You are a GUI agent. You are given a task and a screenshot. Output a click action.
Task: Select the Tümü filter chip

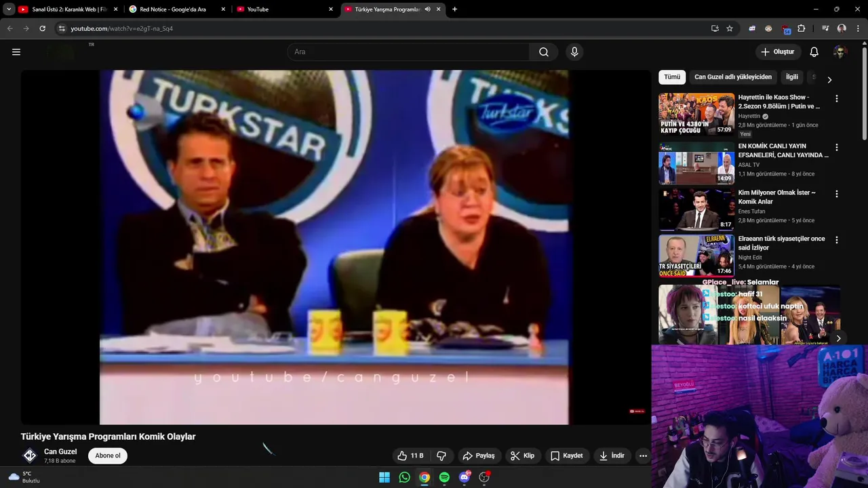click(672, 77)
